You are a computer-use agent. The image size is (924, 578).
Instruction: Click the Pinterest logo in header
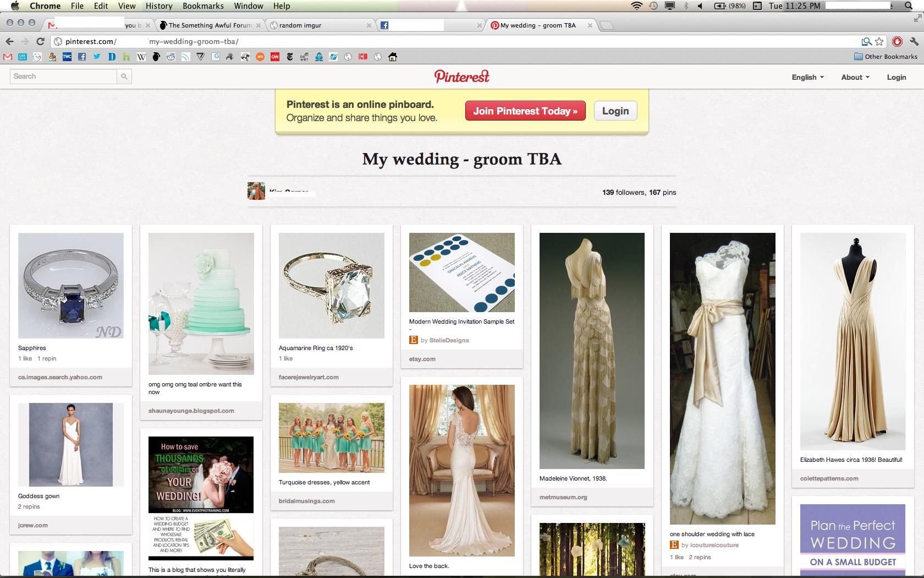point(461,77)
